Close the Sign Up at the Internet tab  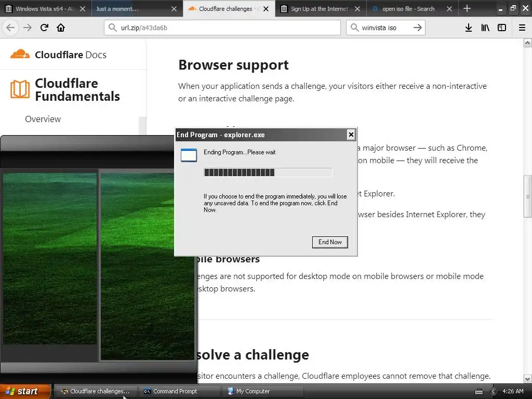[357, 9]
